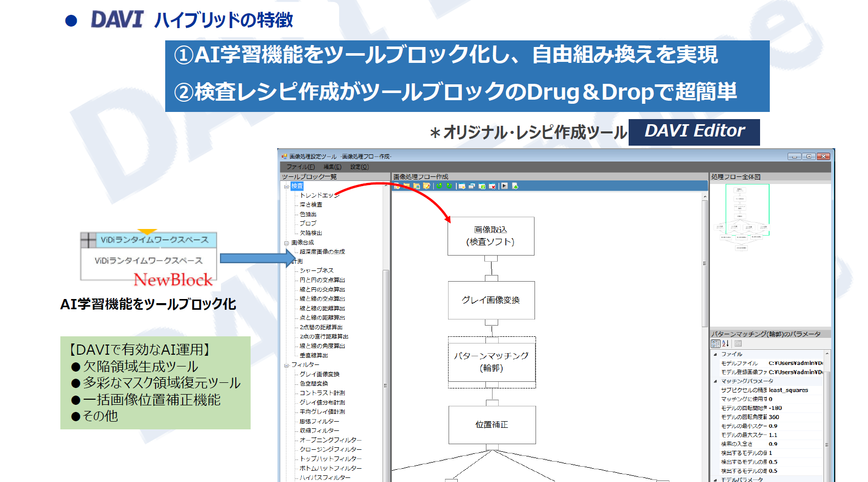Click the document with green download arrow icon
The image size is (868, 482).
(515, 186)
